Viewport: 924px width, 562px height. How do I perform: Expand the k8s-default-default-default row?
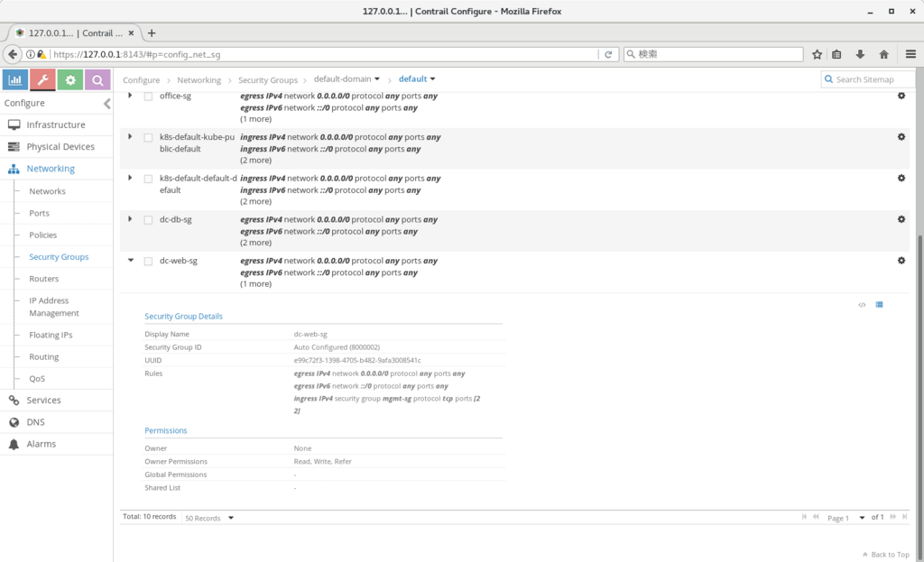(130, 178)
